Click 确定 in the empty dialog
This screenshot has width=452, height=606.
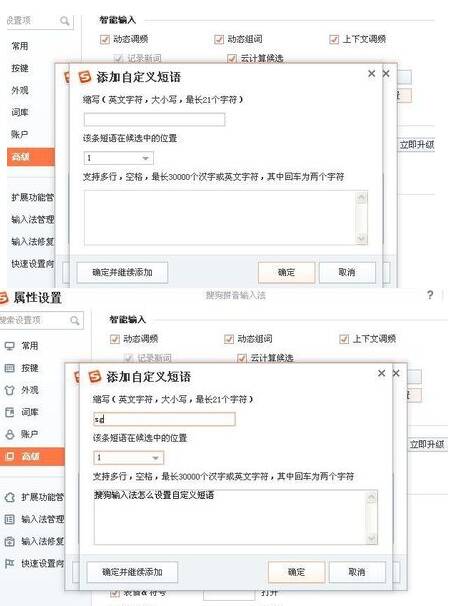286,272
